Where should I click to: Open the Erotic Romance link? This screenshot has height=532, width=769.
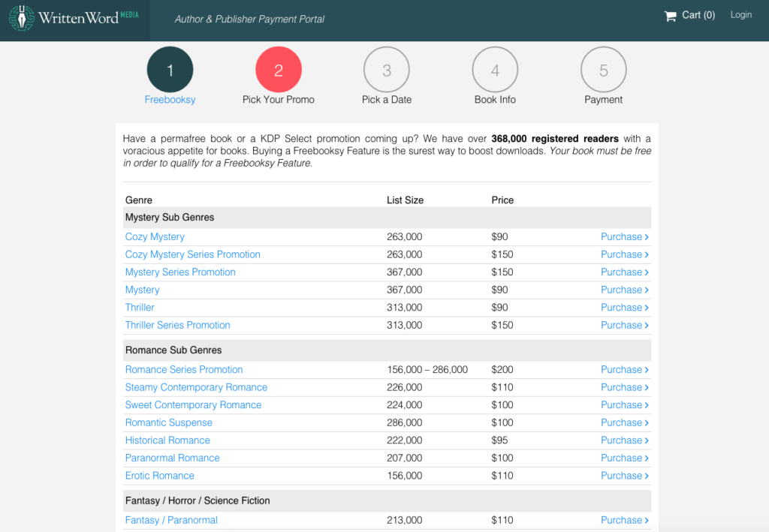click(159, 475)
